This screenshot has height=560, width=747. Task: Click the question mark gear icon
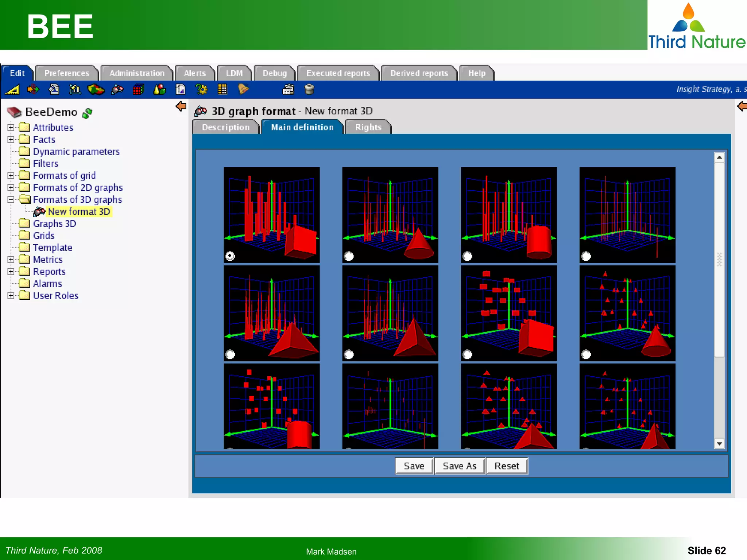[x=201, y=89]
